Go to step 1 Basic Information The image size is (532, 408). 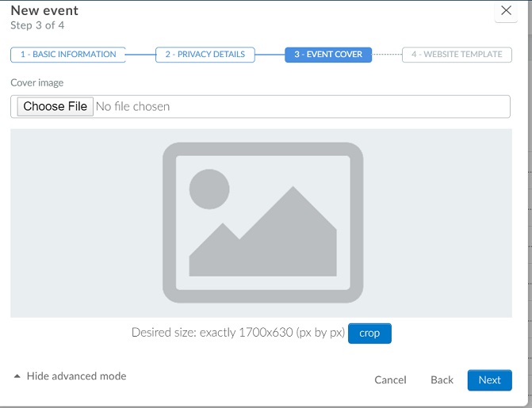[x=68, y=55]
